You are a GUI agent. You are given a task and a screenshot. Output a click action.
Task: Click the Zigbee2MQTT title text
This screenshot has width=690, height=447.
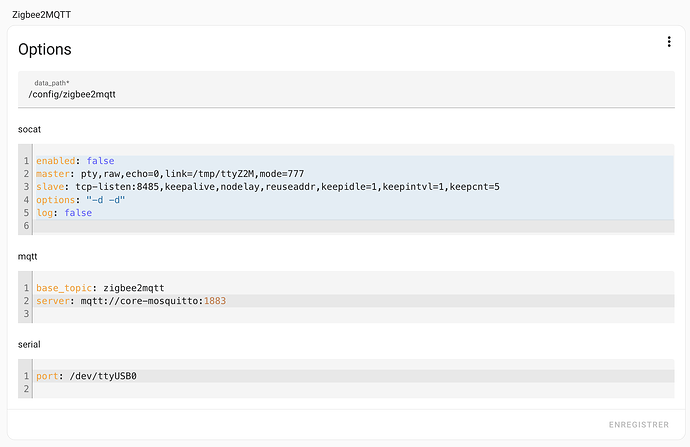41,15
